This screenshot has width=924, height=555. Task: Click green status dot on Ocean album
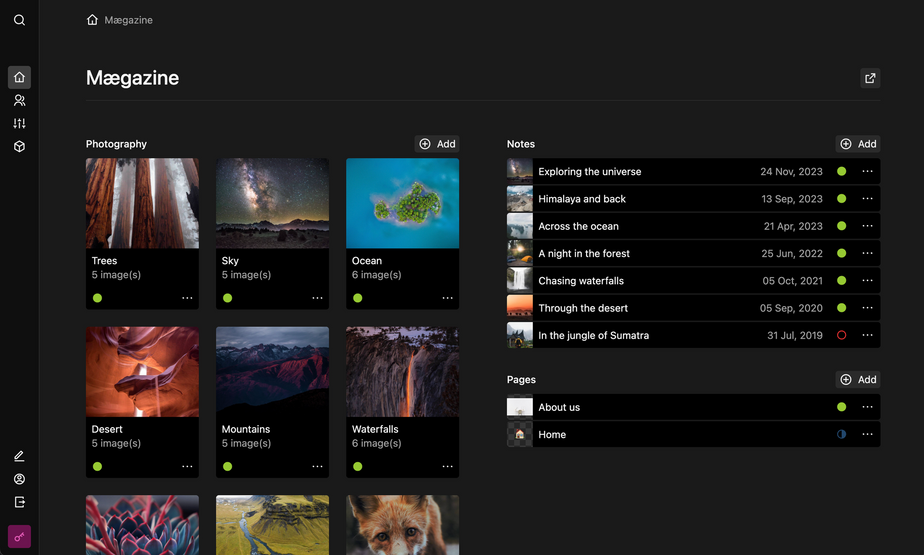point(358,298)
